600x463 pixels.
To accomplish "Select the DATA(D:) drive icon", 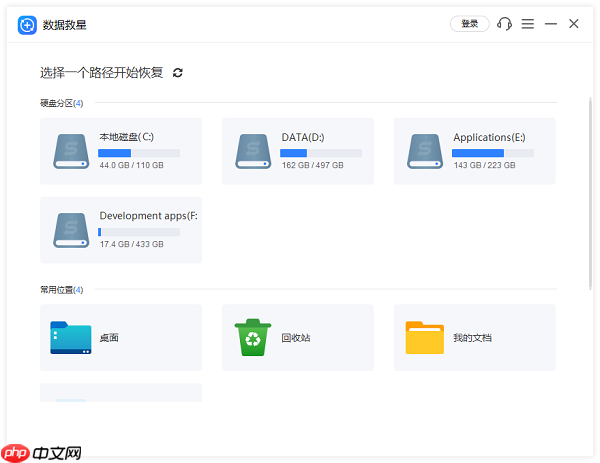I will tap(253, 151).
